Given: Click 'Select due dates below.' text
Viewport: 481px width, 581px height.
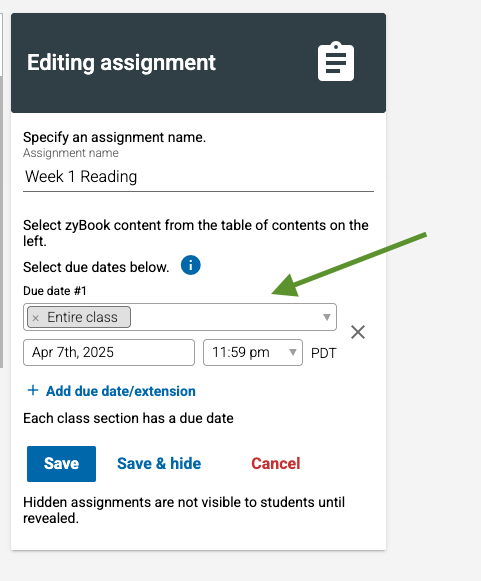Looking at the screenshot, I should click(96, 267).
